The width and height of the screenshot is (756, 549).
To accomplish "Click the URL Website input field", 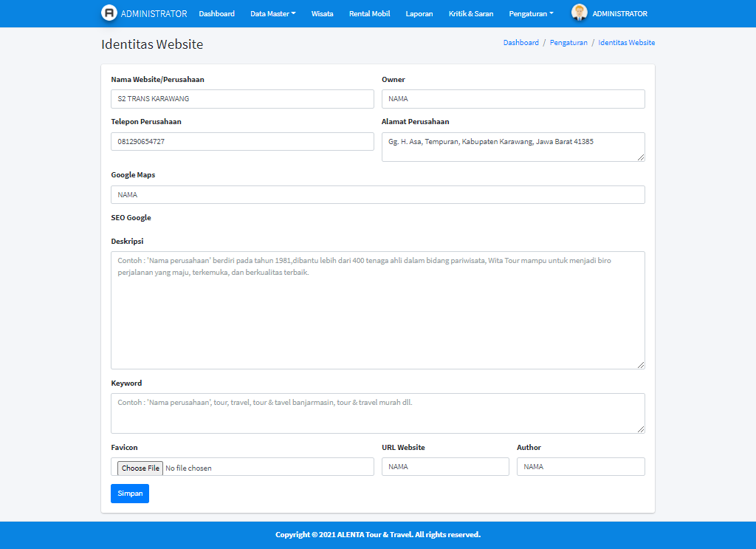I will pyautogui.click(x=445, y=467).
